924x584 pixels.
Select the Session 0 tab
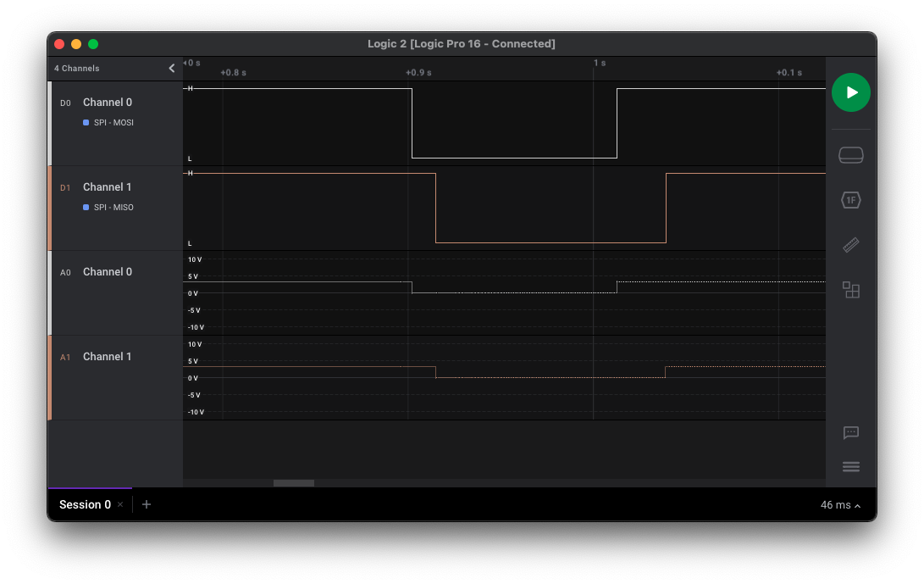(x=85, y=504)
